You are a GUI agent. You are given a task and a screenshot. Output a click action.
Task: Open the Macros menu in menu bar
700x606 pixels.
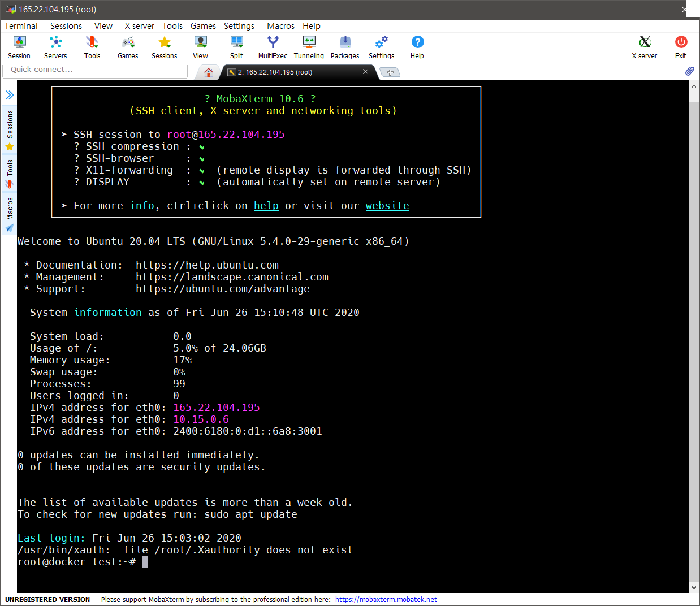280,26
